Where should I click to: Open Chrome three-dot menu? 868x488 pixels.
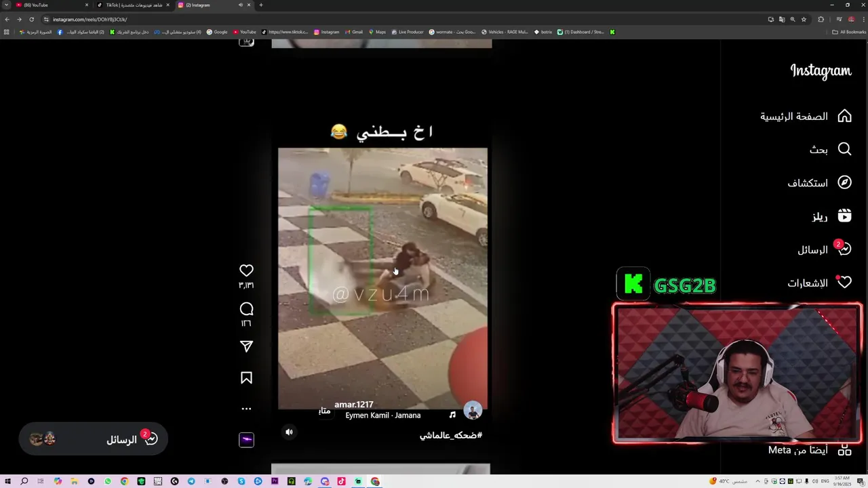(863, 19)
